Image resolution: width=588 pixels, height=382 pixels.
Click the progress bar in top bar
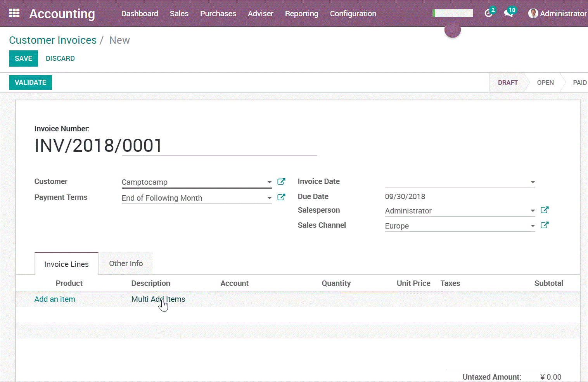click(453, 14)
